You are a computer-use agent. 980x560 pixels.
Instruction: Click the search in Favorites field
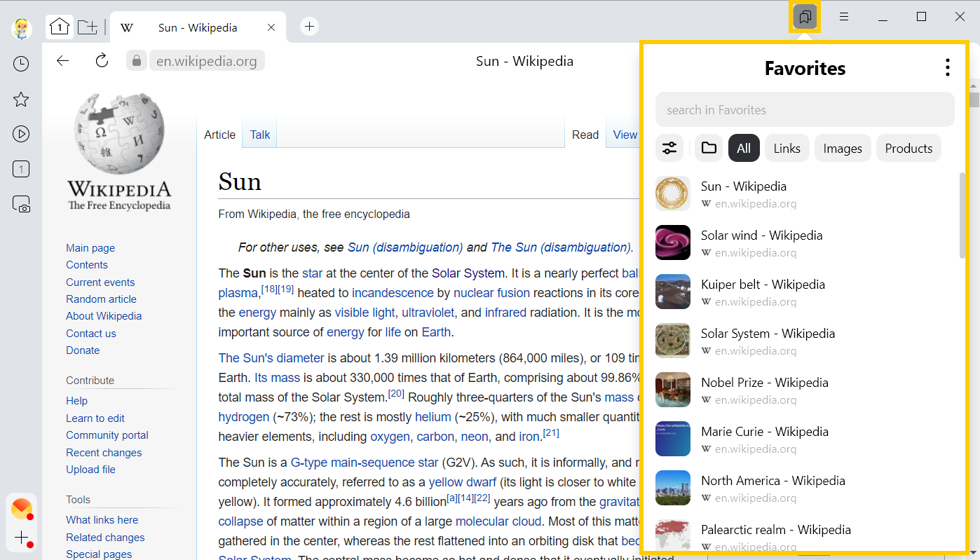(805, 109)
